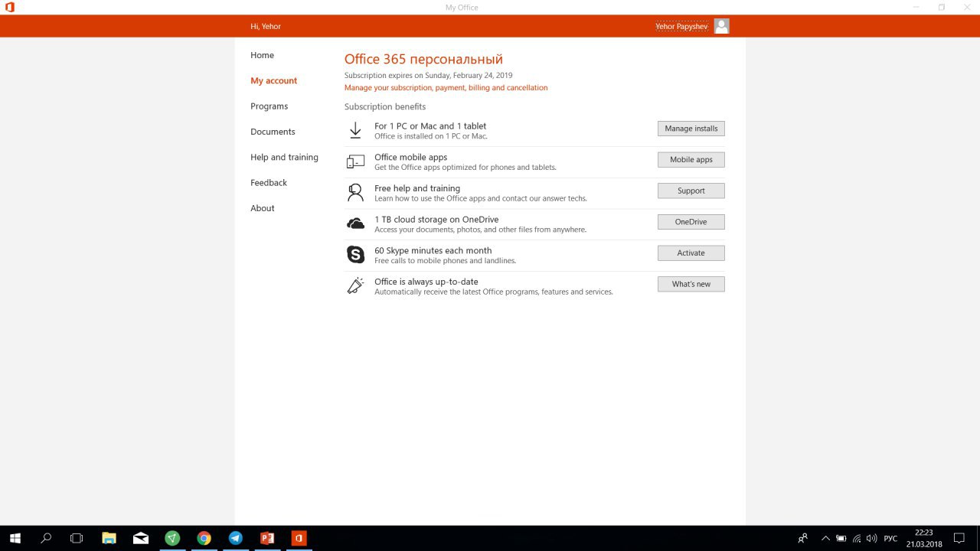Open the volume speaker icon

[x=871, y=538]
